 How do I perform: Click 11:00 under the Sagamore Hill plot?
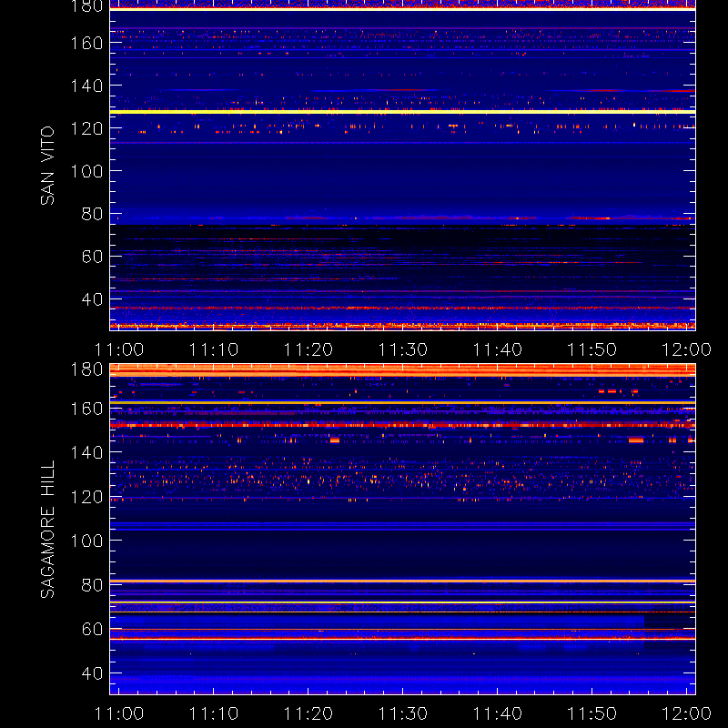click(119, 713)
